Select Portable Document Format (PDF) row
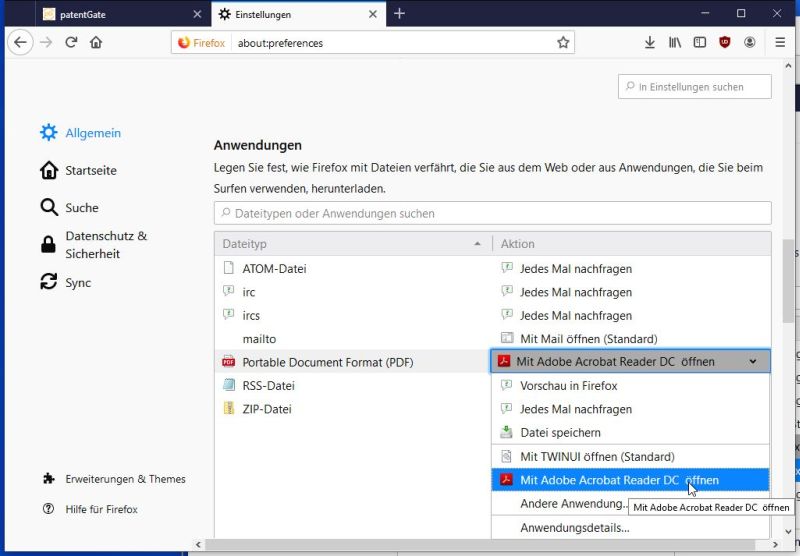800x556 pixels. (352, 362)
